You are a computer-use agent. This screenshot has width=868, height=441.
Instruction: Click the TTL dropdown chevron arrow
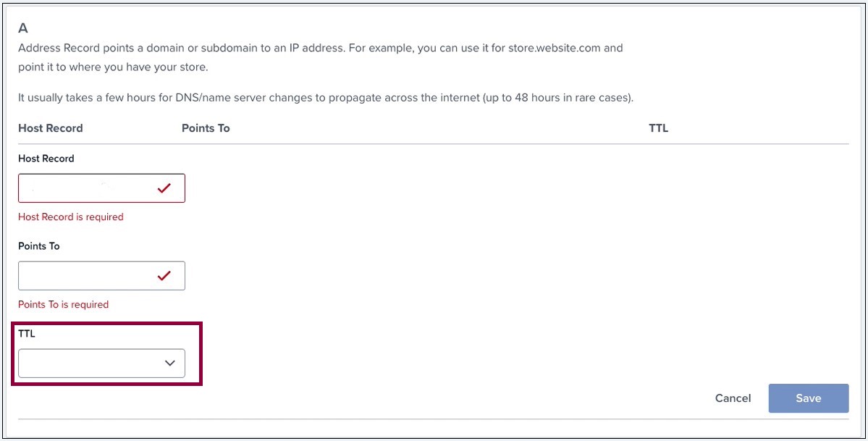170,364
